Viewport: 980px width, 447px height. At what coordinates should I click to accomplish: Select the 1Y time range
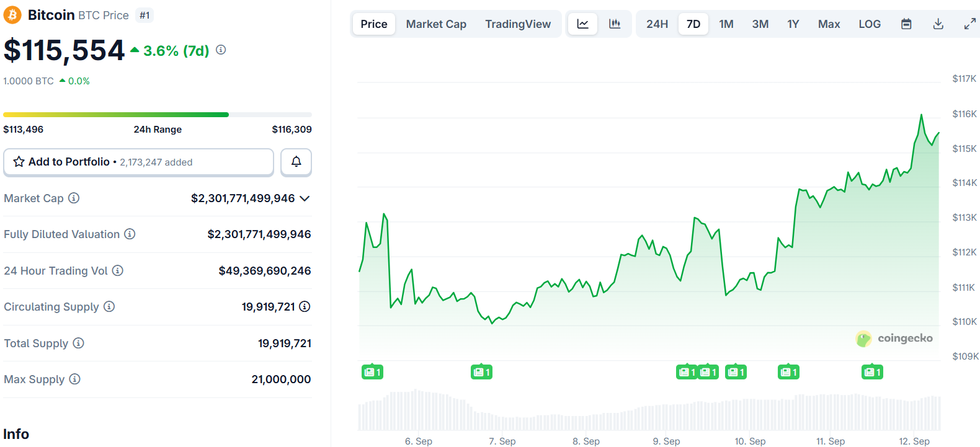click(793, 24)
